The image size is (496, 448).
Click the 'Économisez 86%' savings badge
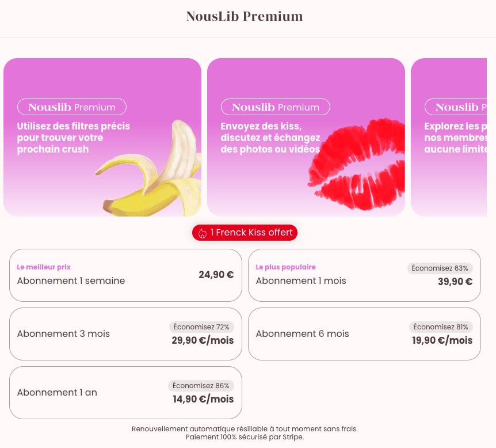pos(201,386)
